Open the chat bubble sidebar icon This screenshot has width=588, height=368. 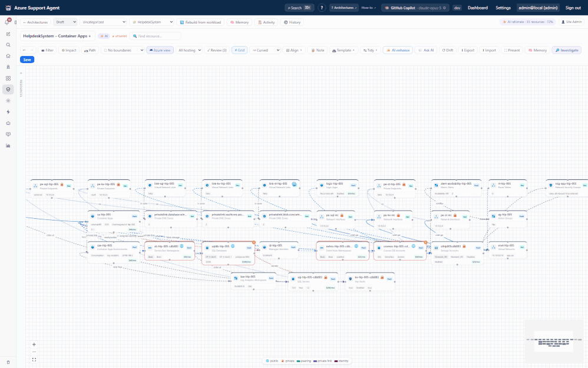(x=8, y=134)
